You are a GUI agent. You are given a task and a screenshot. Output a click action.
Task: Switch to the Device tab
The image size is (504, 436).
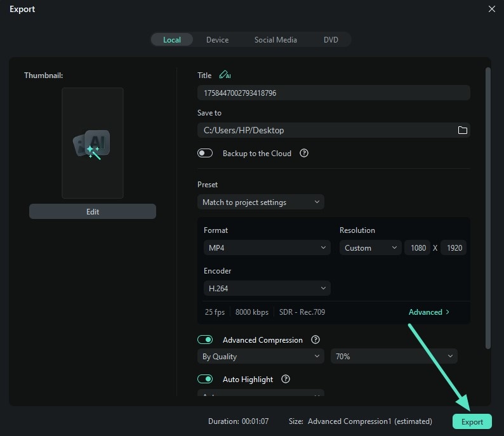pos(217,40)
